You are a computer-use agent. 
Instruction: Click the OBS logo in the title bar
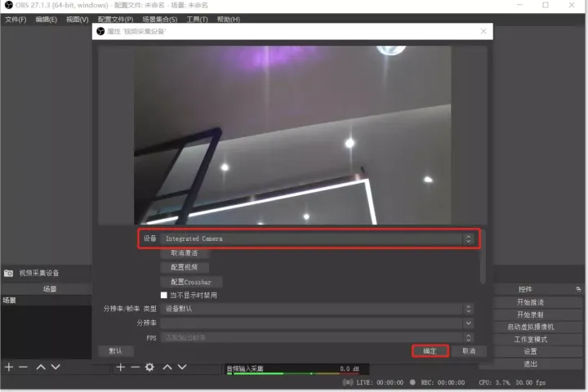click(x=8, y=5)
